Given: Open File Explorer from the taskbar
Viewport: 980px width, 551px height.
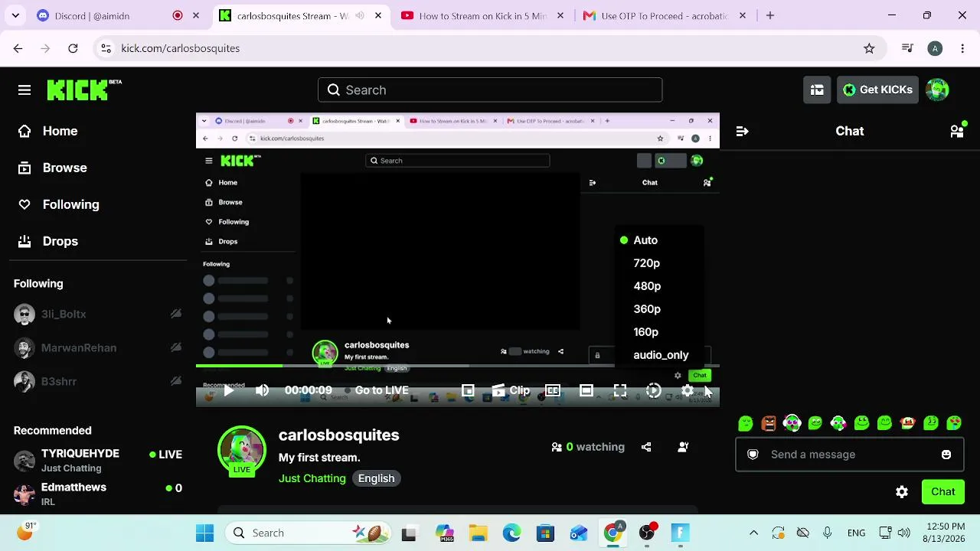Looking at the screenshot, I should tap(478, 533).
